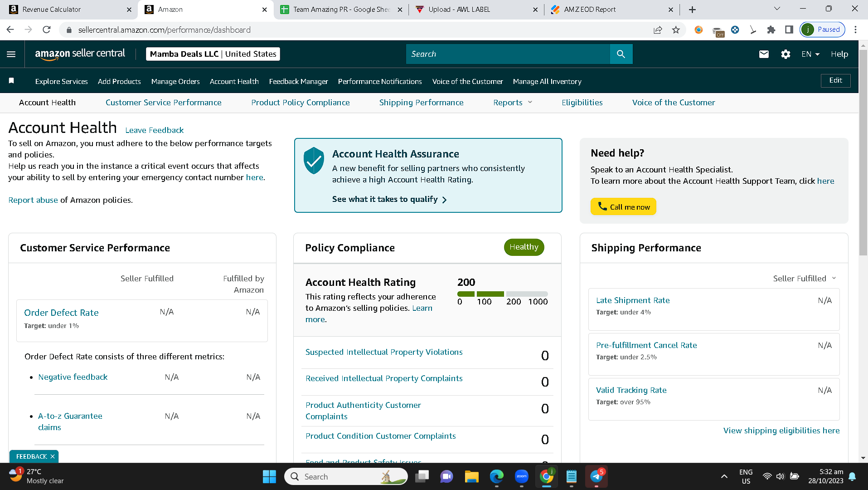
Task: Open Chrome's tab search chevron
Action: click(777, 9)
